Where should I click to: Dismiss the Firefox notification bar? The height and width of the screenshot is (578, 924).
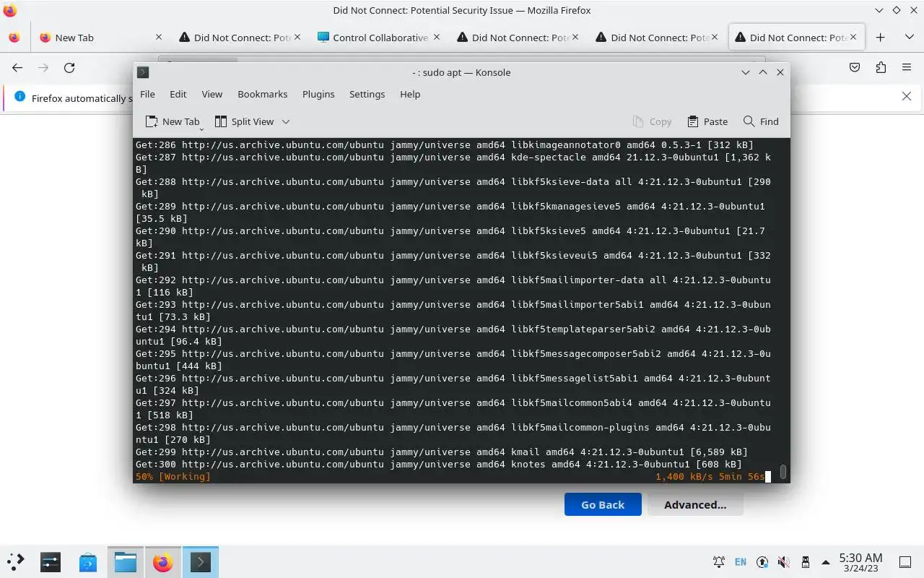pos(907,96)
